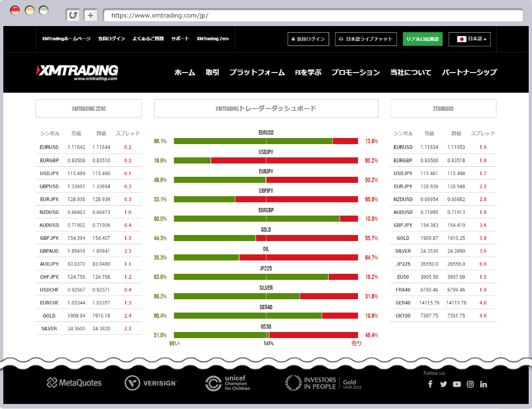532x409 pixels.
Task: Select the XMTRADING ZERO tab
Action: coord(89,109)
